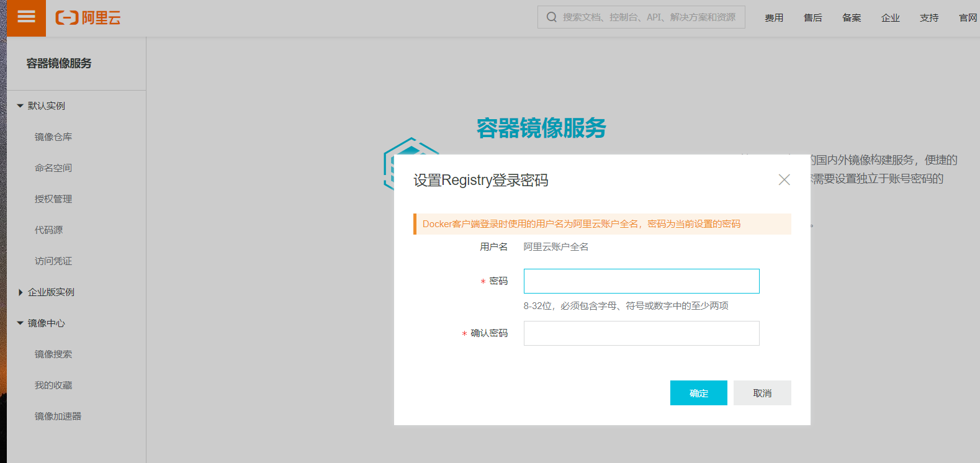
Task: Open 镜像加速器 in the sidebar
Action: [x=58, y=416]
